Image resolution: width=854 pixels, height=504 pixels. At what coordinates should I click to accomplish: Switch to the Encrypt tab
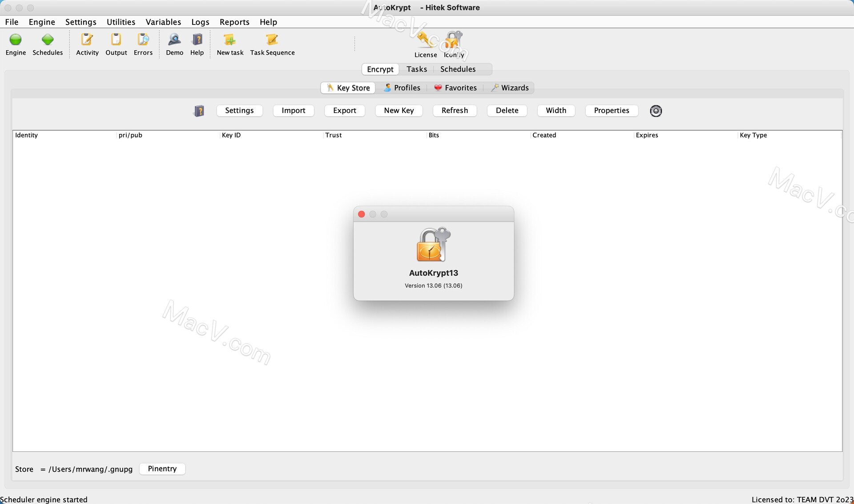point(380,69)
